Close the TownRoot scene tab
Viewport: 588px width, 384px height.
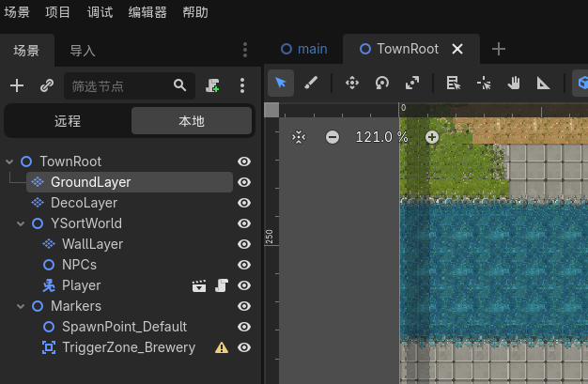coord(457,49)
